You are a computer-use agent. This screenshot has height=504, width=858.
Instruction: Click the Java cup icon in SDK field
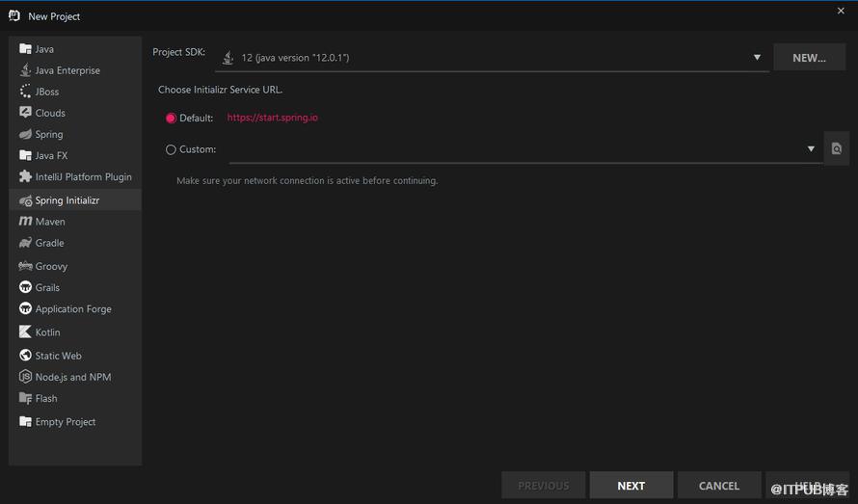click(228, 57)
